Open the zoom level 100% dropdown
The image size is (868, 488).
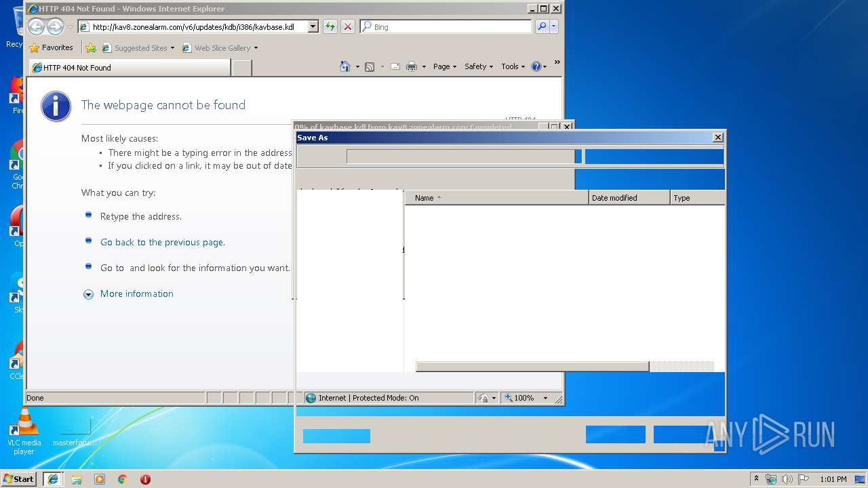coord(546,398)
